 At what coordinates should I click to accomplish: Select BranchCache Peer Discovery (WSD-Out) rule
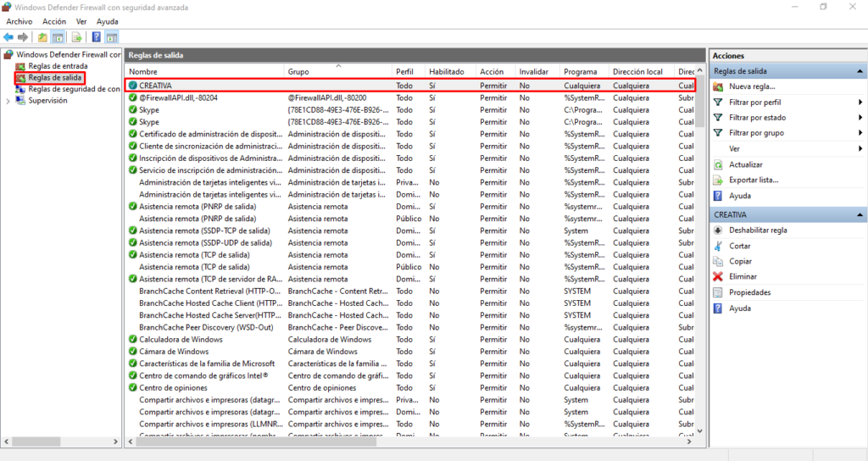pyautogui.click(x=206, y=327)
